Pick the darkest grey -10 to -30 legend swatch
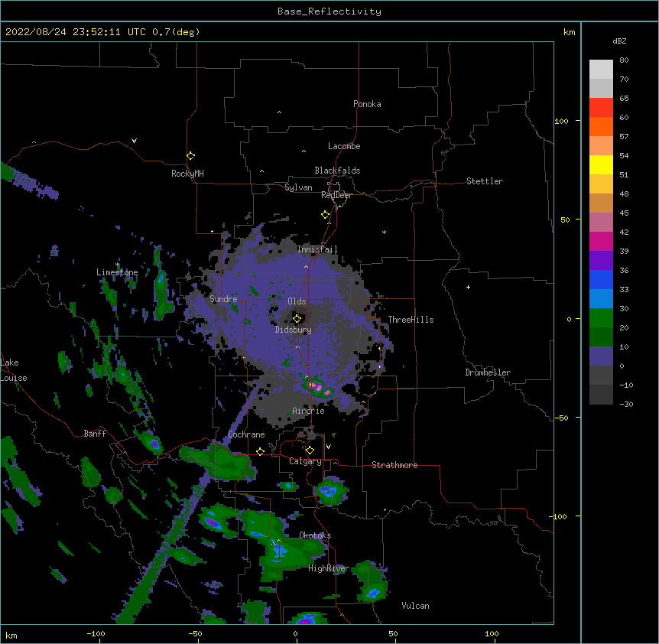The image size is (659, 644). click(601, 395)
